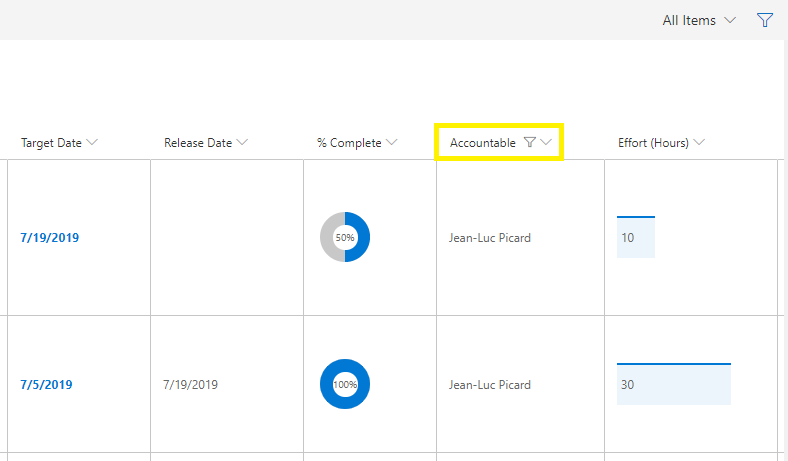Expand the Effort (Hours) column chevron
The width and height of the screenshot is (788, 461).
pyautogui.click(x=699, y=143)
